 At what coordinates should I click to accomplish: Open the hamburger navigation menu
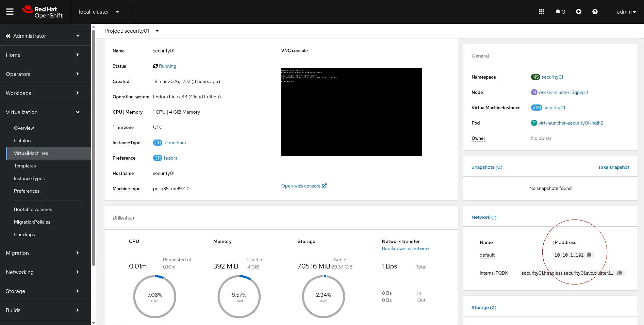[x=10, y=12]
